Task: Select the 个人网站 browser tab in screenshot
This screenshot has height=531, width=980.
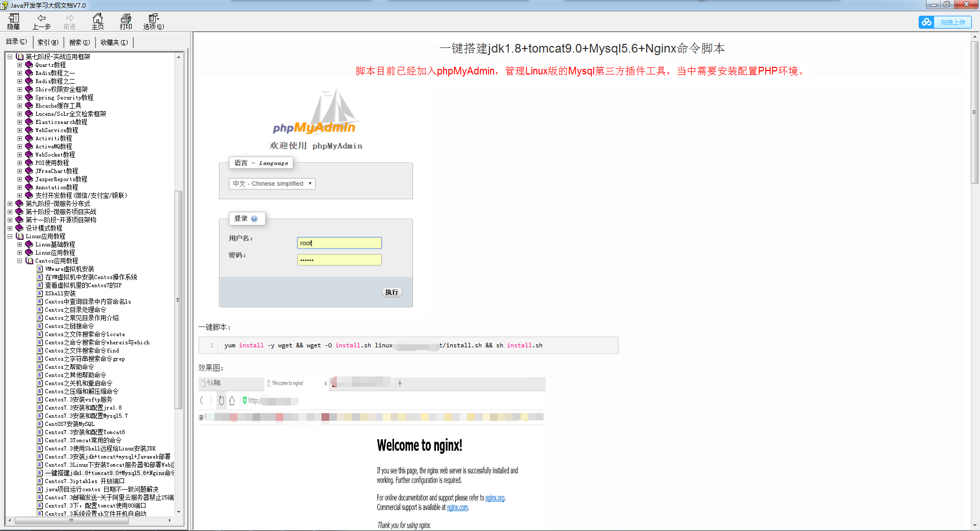Action: coord(231,383)
